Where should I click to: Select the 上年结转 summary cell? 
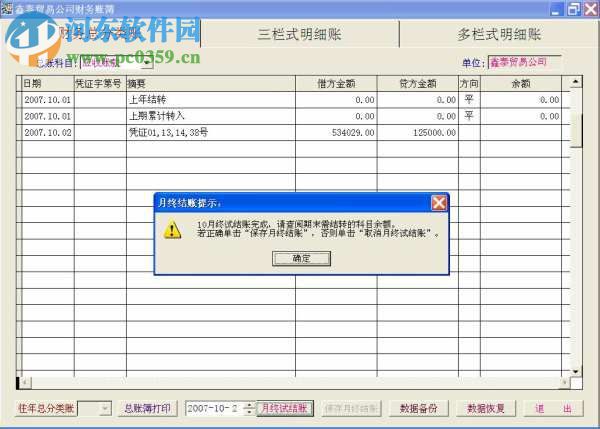211,100
